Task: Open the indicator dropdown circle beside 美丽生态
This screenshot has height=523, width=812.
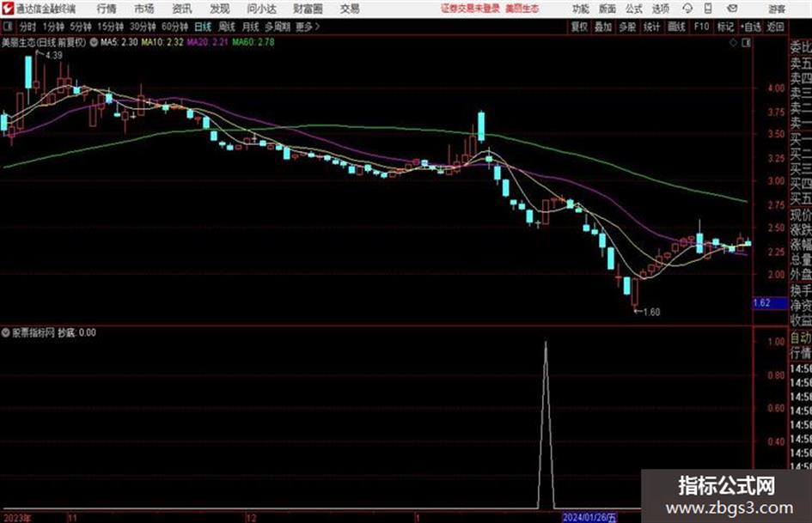Action: coord(94,42)
